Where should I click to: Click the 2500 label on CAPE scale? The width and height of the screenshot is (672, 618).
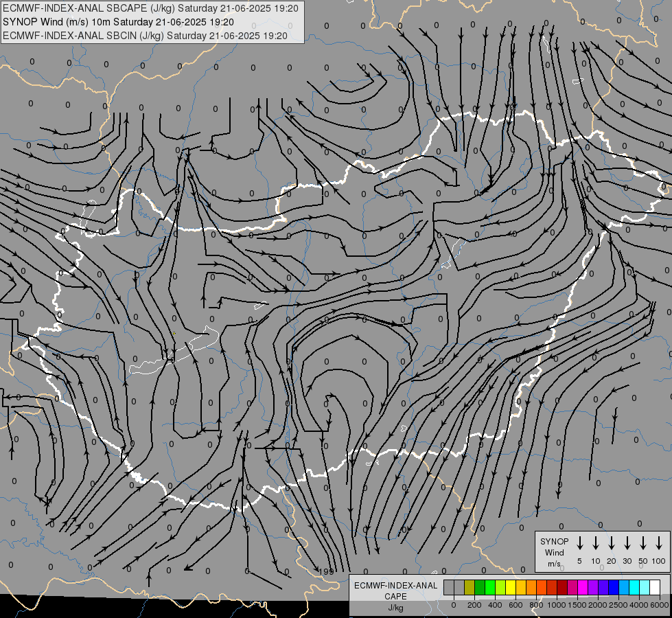coord(618,605)
